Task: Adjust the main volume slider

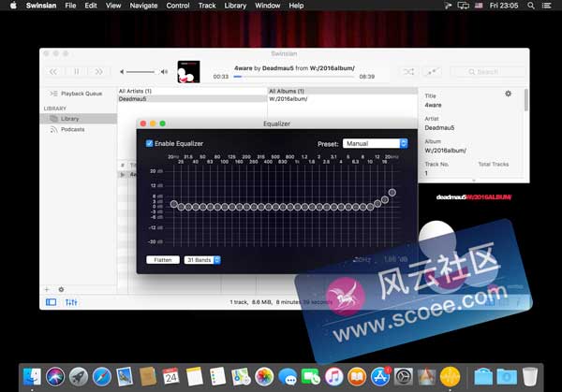Action: point(140,72)
